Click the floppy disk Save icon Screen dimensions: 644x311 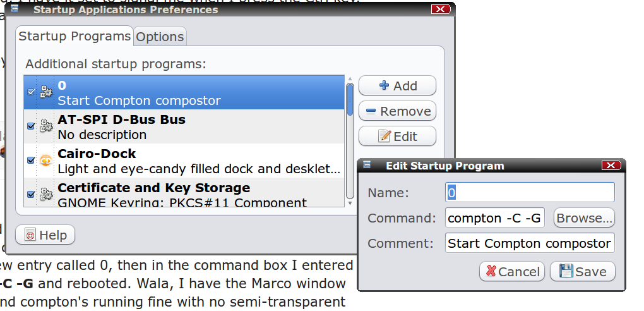click(566, 272)
